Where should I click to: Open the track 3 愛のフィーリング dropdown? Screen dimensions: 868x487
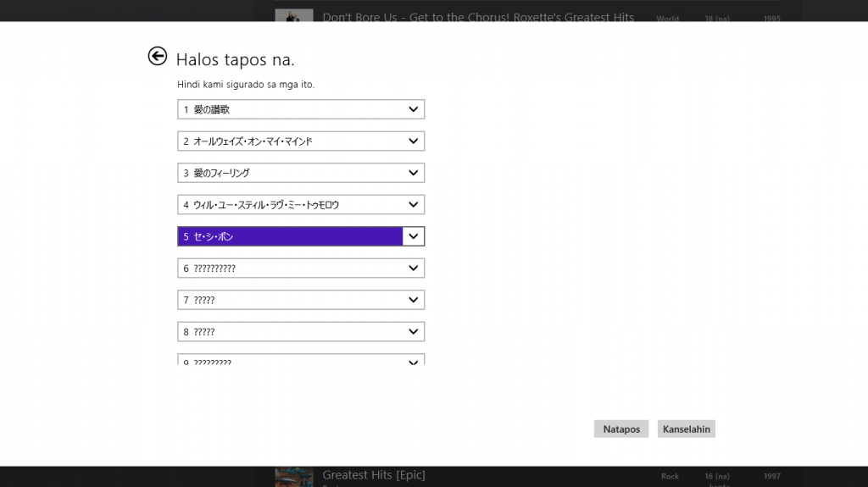(301, 173)
